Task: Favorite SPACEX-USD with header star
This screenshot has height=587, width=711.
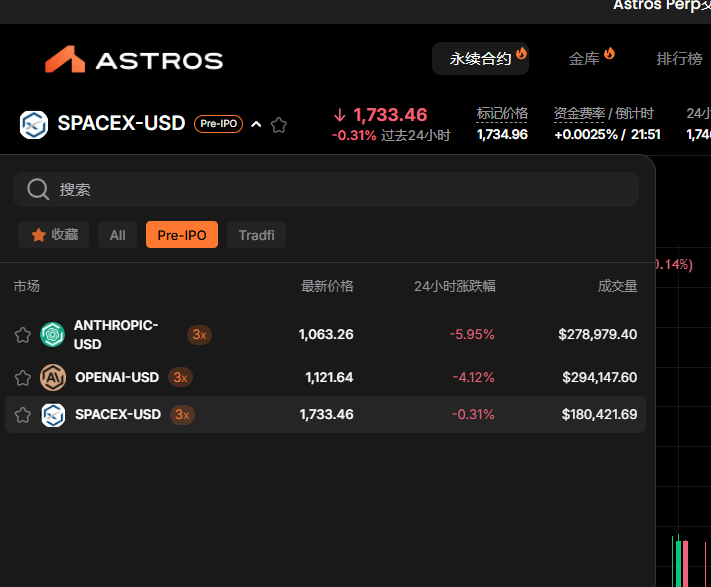Action: tap(279, 125)
